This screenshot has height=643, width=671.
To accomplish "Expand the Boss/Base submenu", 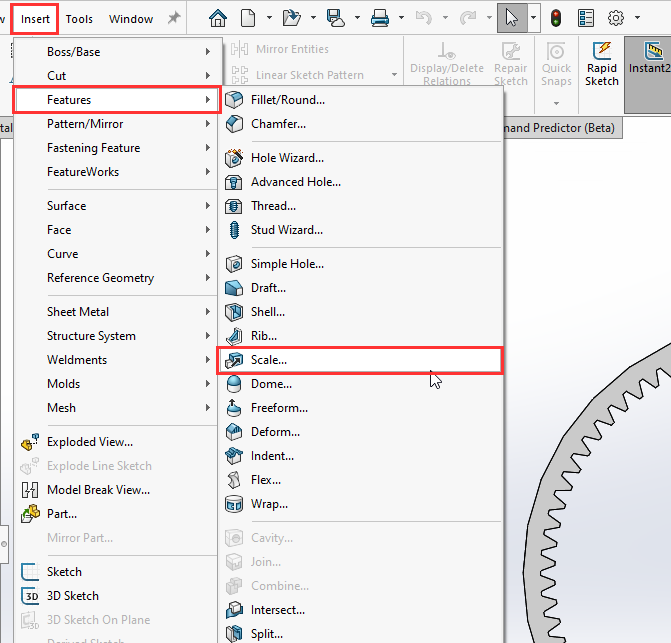I will click(x=117, y=52).
